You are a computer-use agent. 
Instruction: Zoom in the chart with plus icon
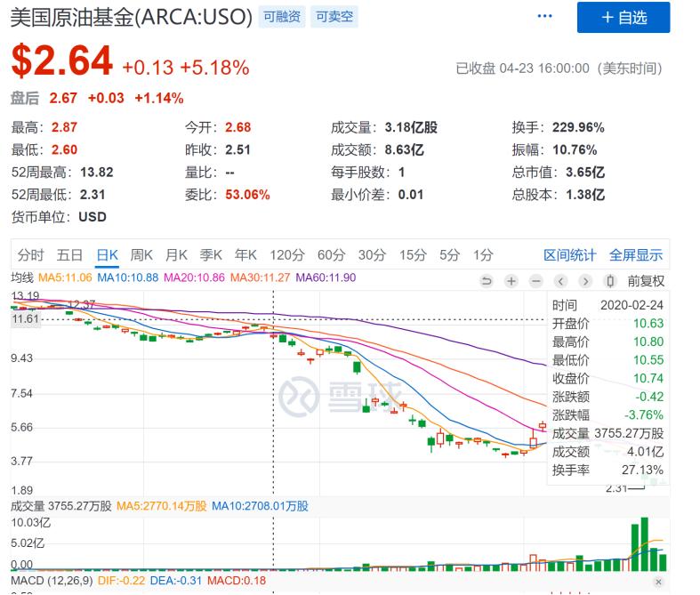tap(511, 281)
